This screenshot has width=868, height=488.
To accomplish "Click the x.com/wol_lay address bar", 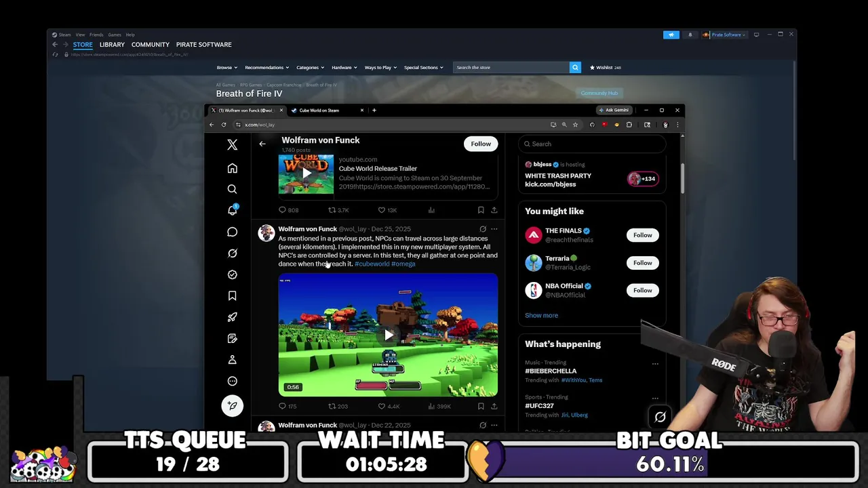I will pos(393,125).
